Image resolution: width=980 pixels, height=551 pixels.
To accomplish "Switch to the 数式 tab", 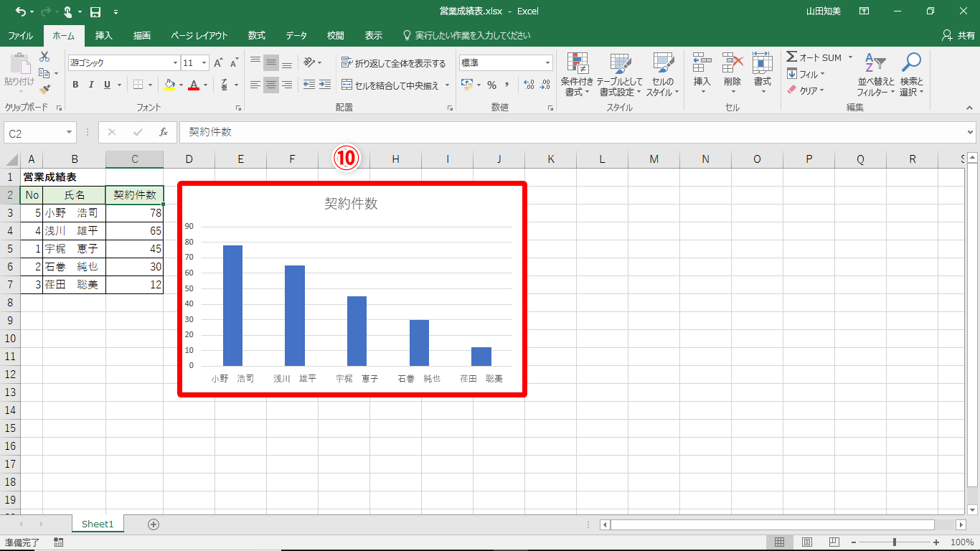I will (x=257, y=35).
